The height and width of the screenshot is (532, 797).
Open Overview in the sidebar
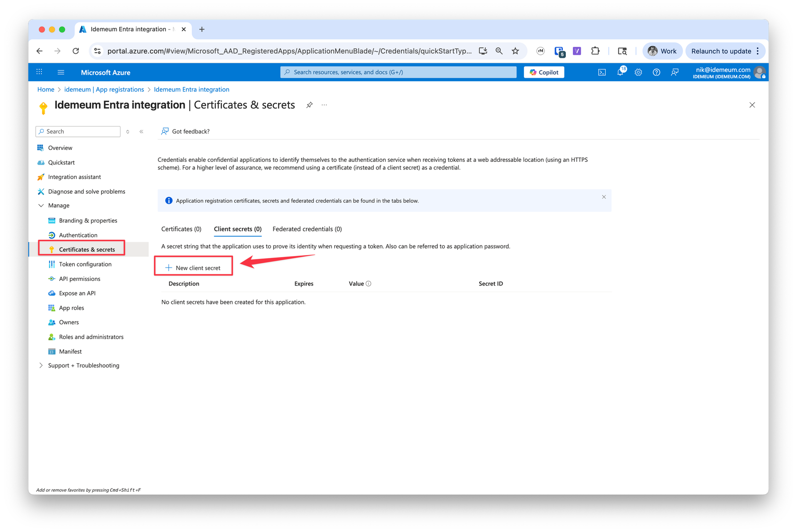coord(60,148)
